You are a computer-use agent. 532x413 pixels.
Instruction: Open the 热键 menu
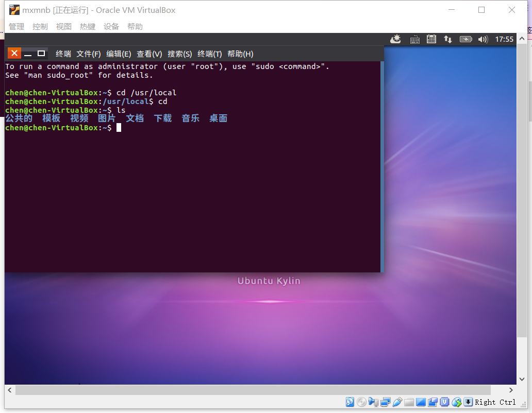88,26
